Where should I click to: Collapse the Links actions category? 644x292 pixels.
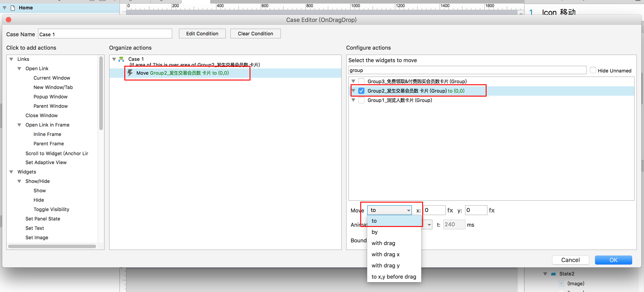(11, 59)
